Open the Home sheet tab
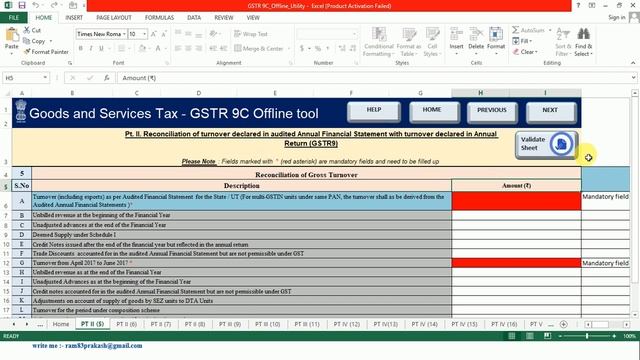This screenshot has height=360, width=640. (x=61, y=324)
